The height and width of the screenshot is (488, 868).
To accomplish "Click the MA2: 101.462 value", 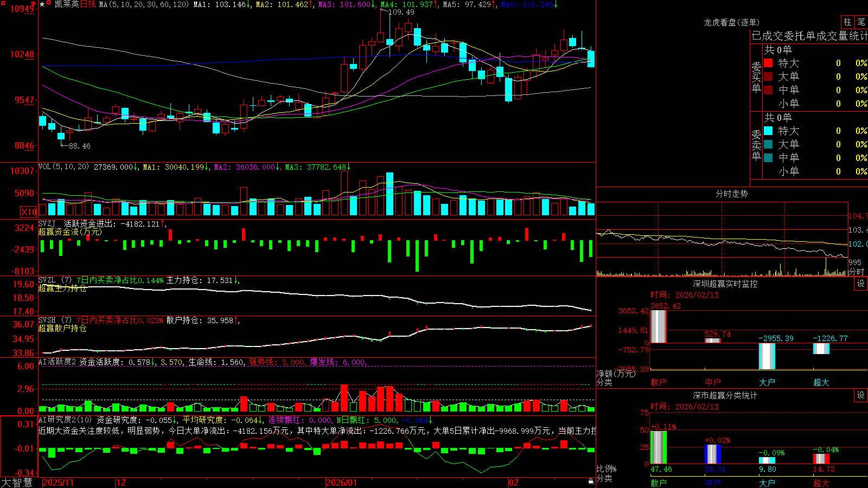I will [x=284, y=4].
